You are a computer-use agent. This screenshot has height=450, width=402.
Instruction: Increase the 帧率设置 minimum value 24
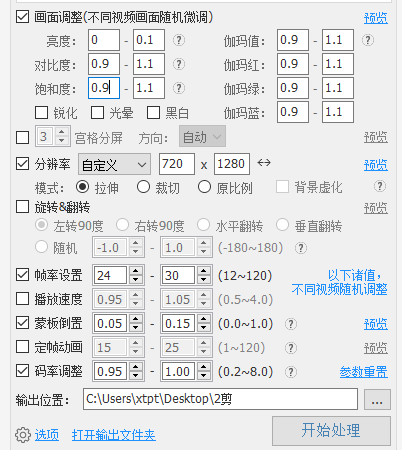pyautogui.click(x=135, y=271)
